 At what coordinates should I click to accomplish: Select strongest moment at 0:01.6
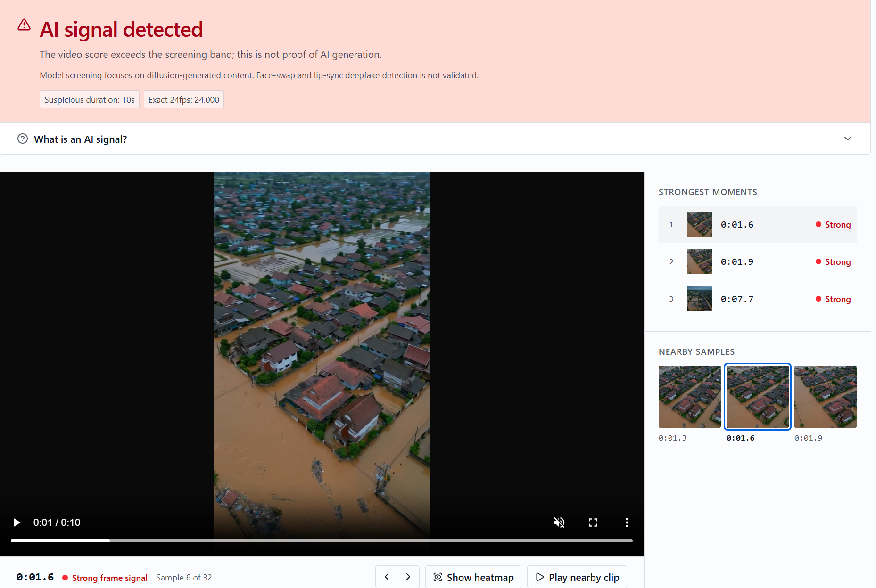point(758,225)
